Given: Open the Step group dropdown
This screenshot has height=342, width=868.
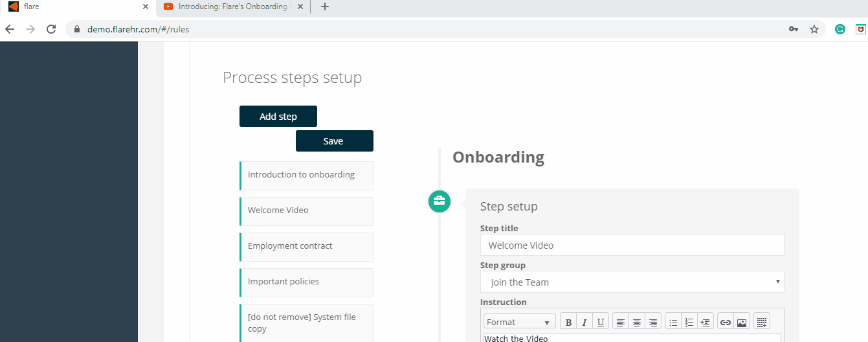Looking at the screenshot, I should pyautogui.click(x=632, y=282).
